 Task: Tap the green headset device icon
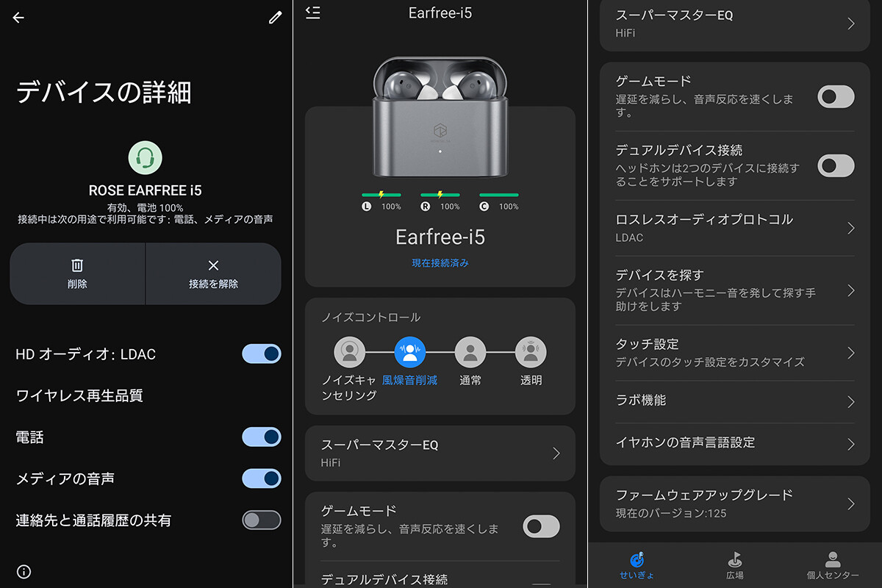(146, 158)
